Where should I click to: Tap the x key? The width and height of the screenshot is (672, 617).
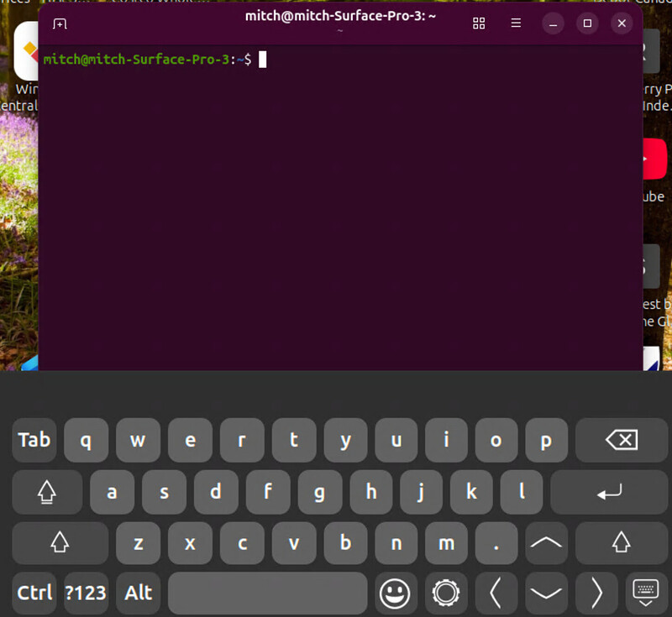[190, 543]
